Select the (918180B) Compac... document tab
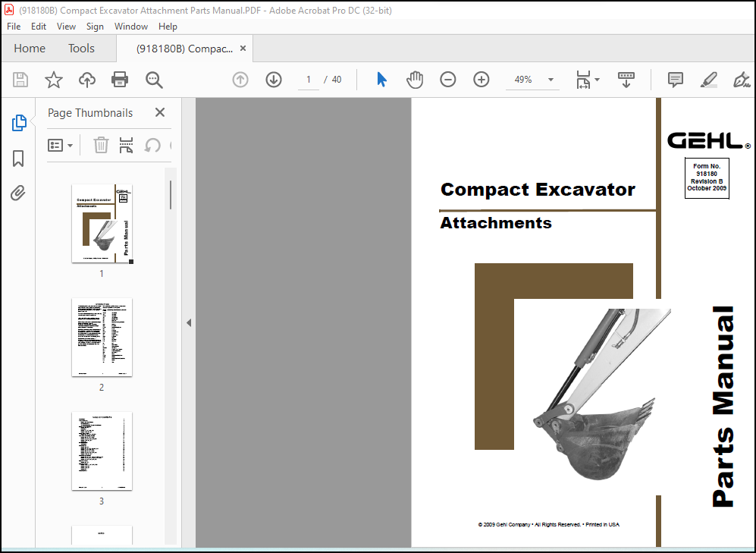The image size is (756, 553). (184, 49)
